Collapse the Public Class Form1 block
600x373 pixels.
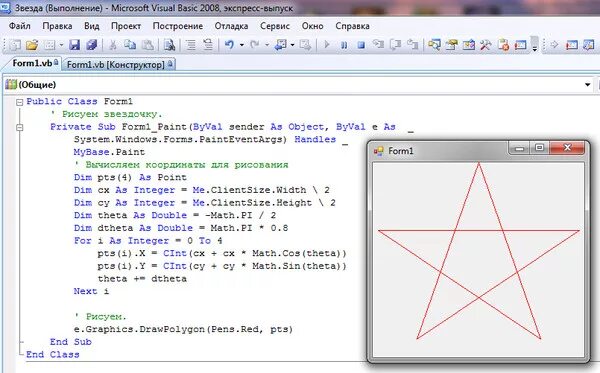20,102
